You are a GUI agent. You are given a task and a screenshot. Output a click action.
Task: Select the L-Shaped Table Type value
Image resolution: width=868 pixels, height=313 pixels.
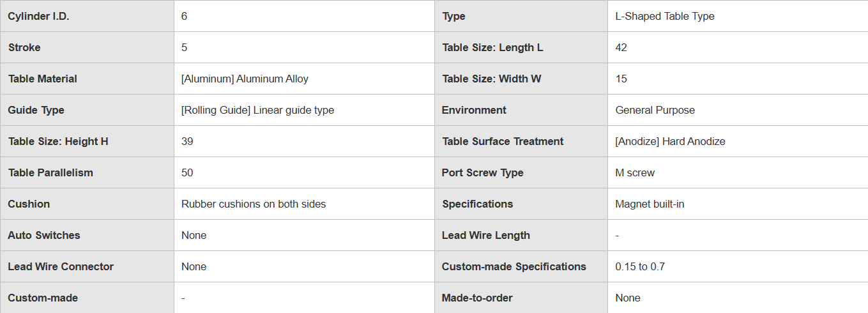click(x=664, y=16)
